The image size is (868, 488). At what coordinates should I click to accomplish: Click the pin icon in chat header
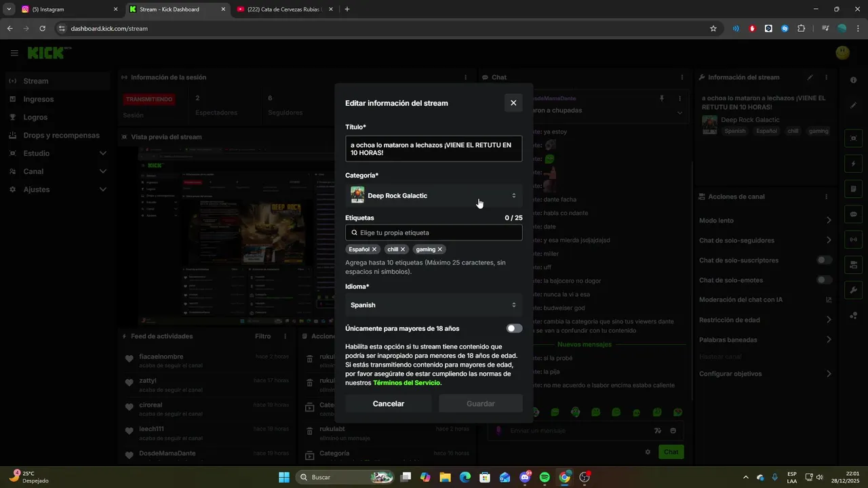(x=662, y=98)
